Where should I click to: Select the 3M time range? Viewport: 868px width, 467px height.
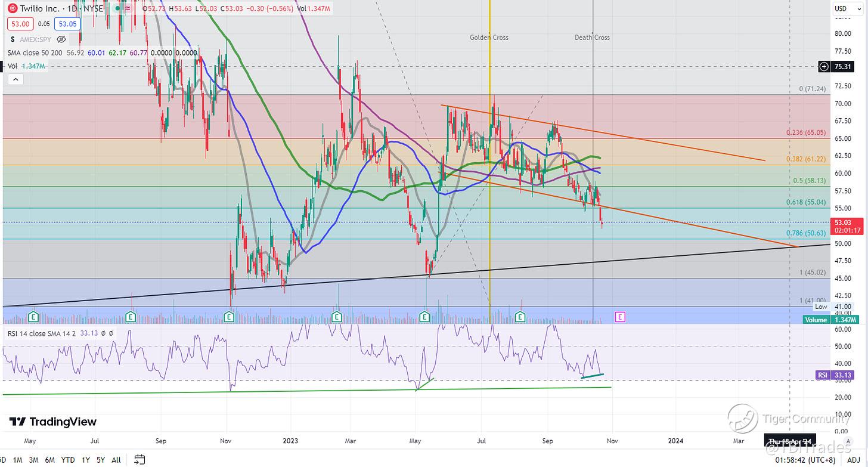click(34, 460)
